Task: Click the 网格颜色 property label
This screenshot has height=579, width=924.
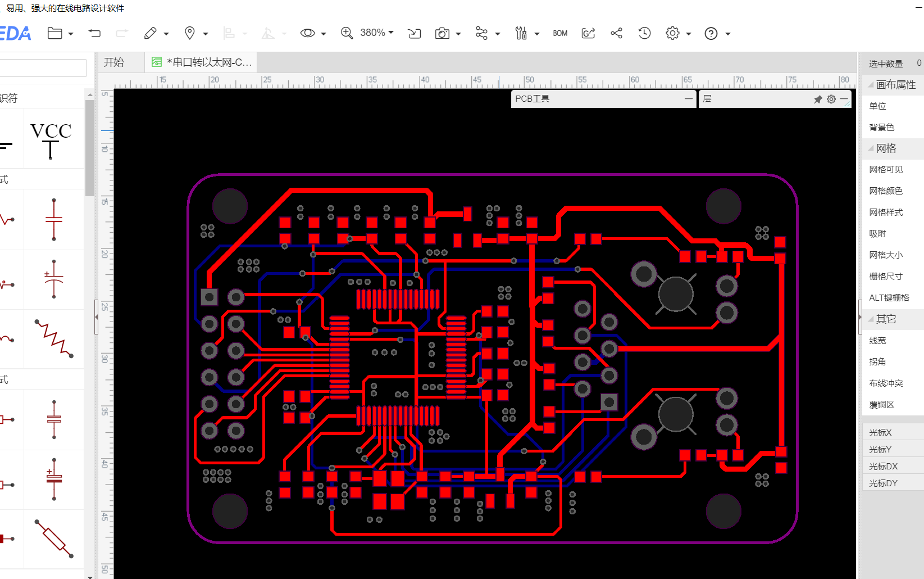Action: tap(886, 191)
